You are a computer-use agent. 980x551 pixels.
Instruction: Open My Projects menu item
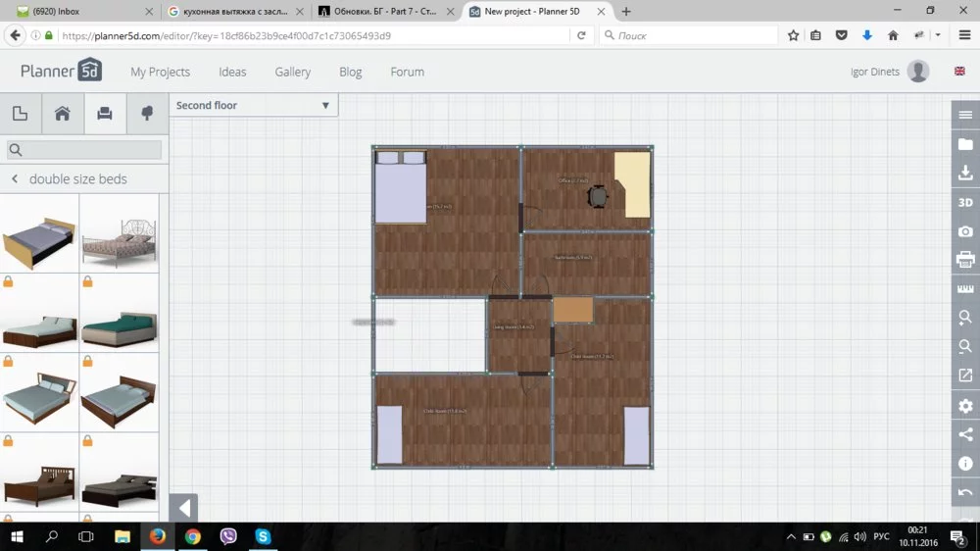click(x=160, y=72)
